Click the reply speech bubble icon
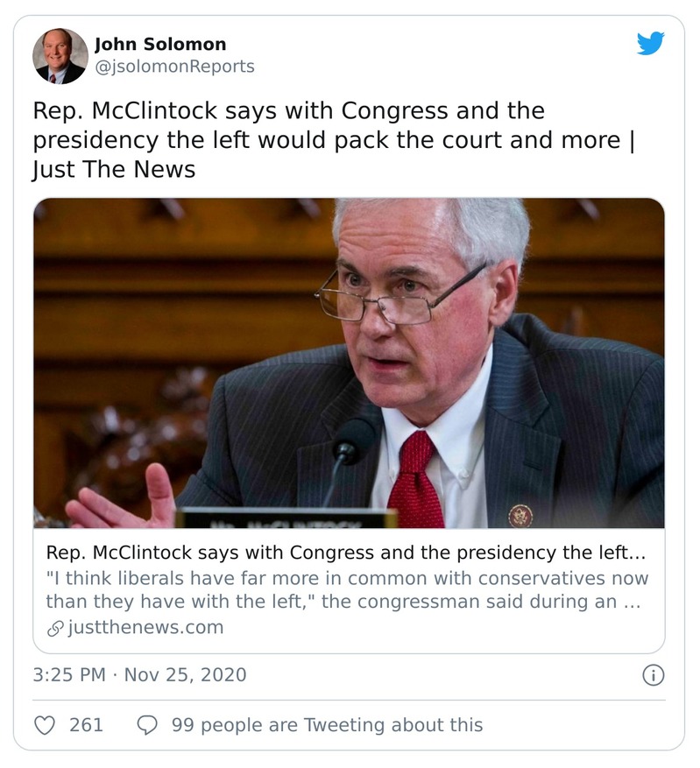This screenshot has width=700, height=768. [x=148, y=725]
